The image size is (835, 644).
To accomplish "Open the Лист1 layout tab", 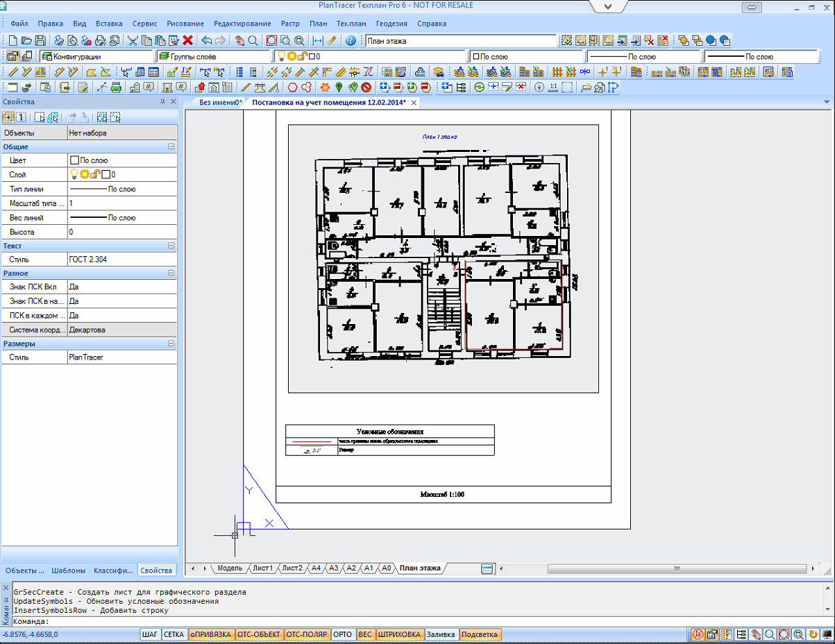I will click(x=263, y=568).
